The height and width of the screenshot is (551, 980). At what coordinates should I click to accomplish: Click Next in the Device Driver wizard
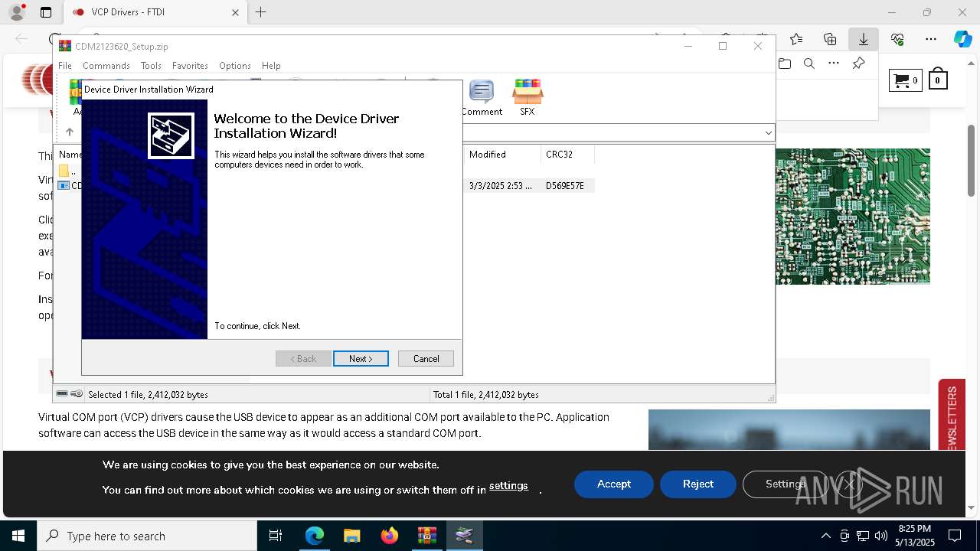[361, 359]
